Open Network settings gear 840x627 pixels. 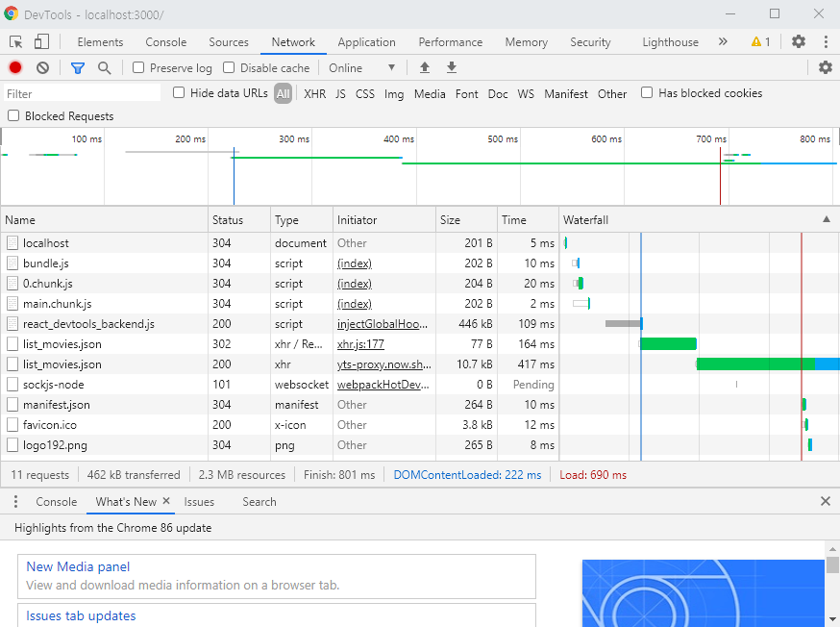click(x=826, y=67)
